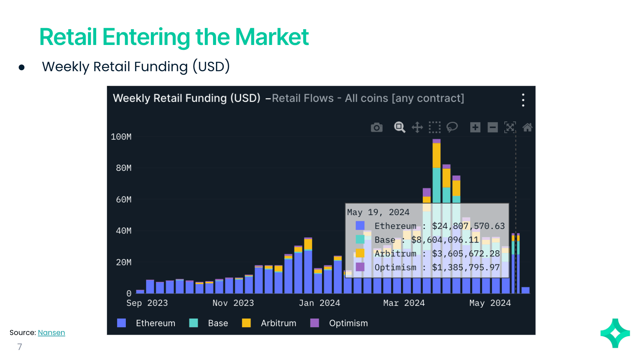644x362 pixels.
Task: Click the May 2024 x-axis label
Action: tap(490, 303)
